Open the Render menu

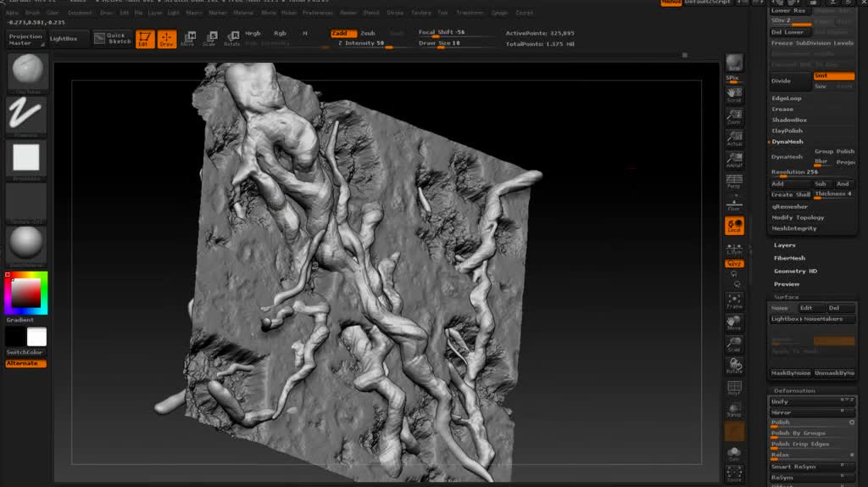coord(348,13)
